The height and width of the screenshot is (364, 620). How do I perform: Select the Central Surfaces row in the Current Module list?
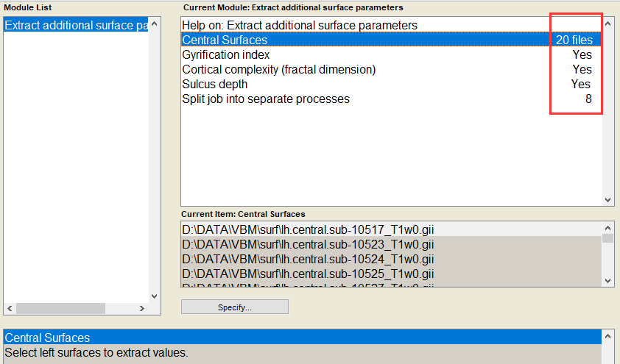point(392,40)
